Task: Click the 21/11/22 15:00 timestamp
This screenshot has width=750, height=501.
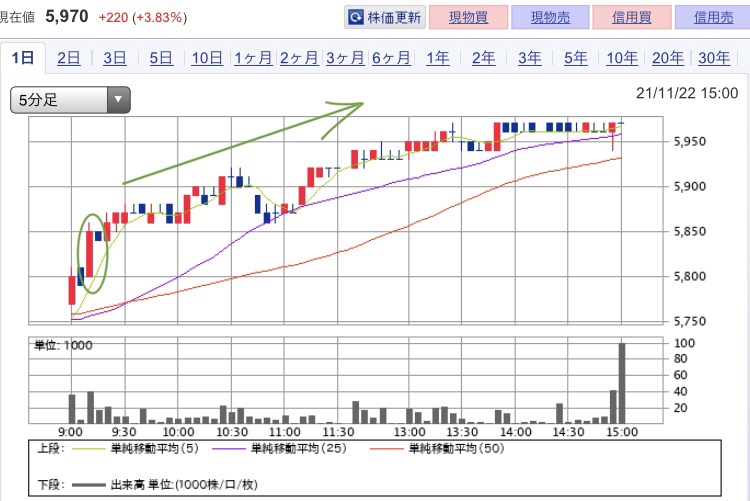Action: click(687, 93)
